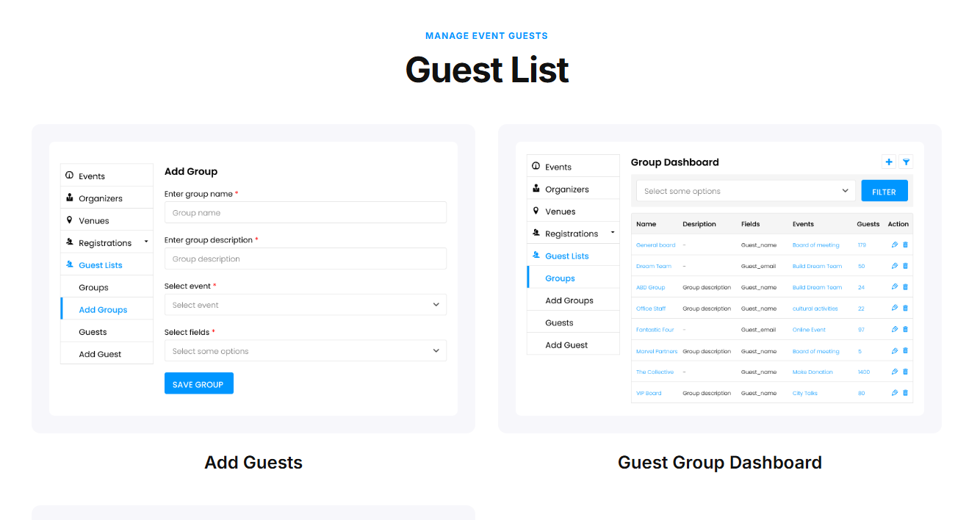
Task: Focus the Group name input field
Action: pyautogui.click(x=306, y=212)
